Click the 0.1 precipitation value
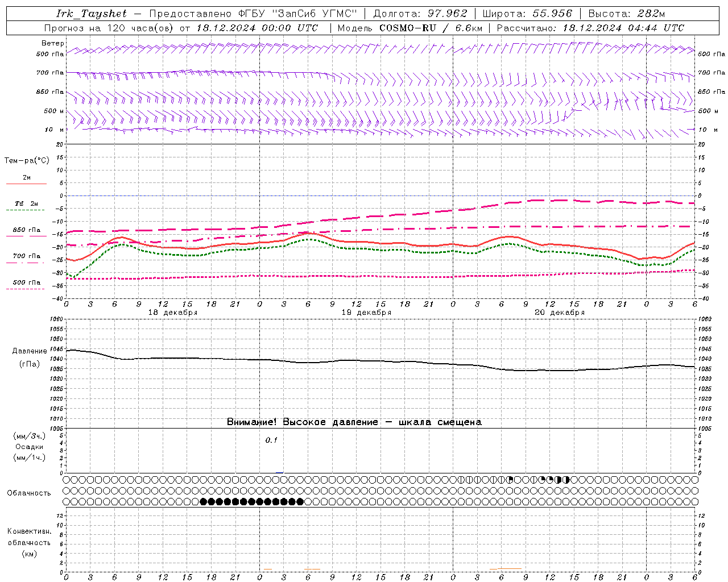The width and height of the screenshot is (728, 582). [271, 440]
